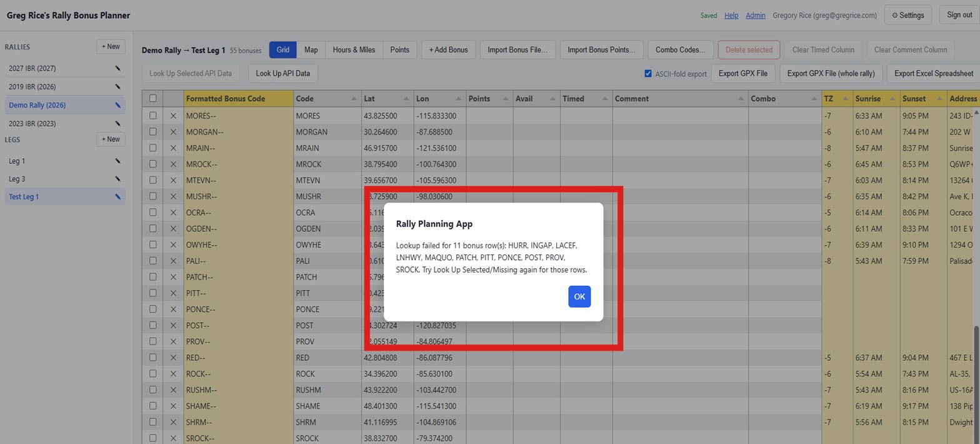
Task: Sort by the TZ column arrow
Action: tap(845, 99)
